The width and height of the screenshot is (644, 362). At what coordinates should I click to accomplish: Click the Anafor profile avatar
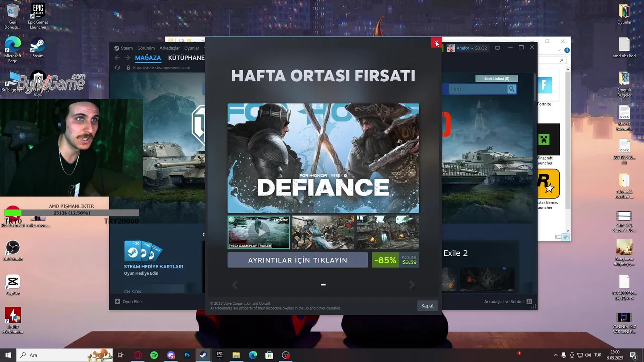tap(451, 48)
